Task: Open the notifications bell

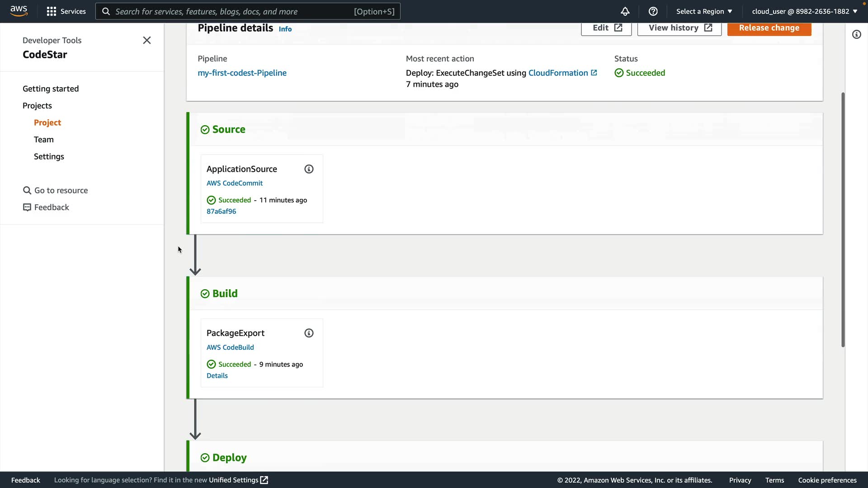Action: pos(625,11)
